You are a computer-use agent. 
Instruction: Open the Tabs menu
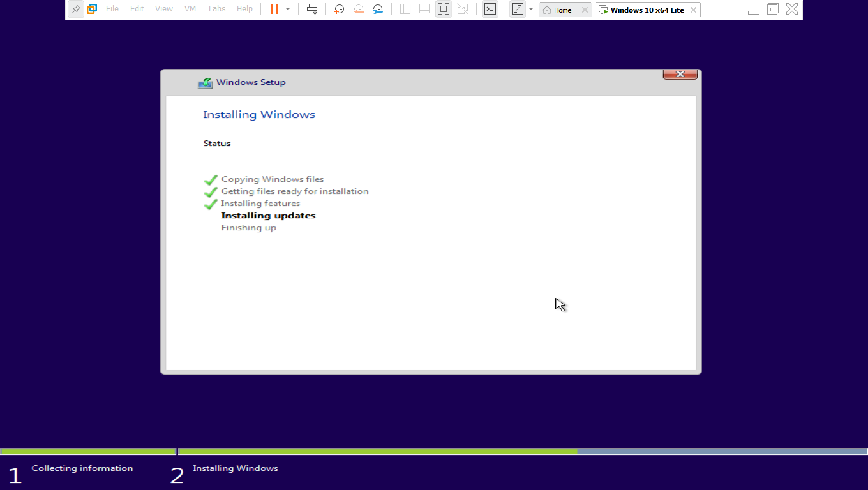pyautogui.click(x=216, y=9)
